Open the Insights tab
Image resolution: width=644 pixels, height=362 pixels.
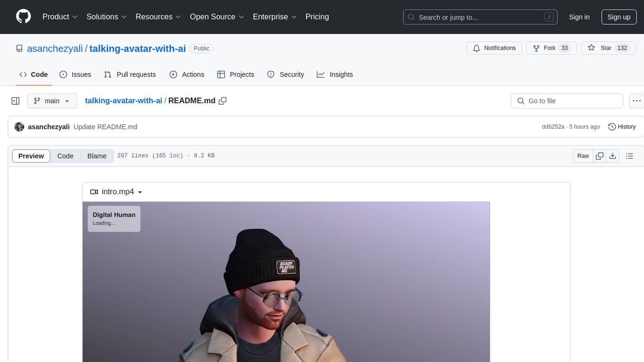335,74
